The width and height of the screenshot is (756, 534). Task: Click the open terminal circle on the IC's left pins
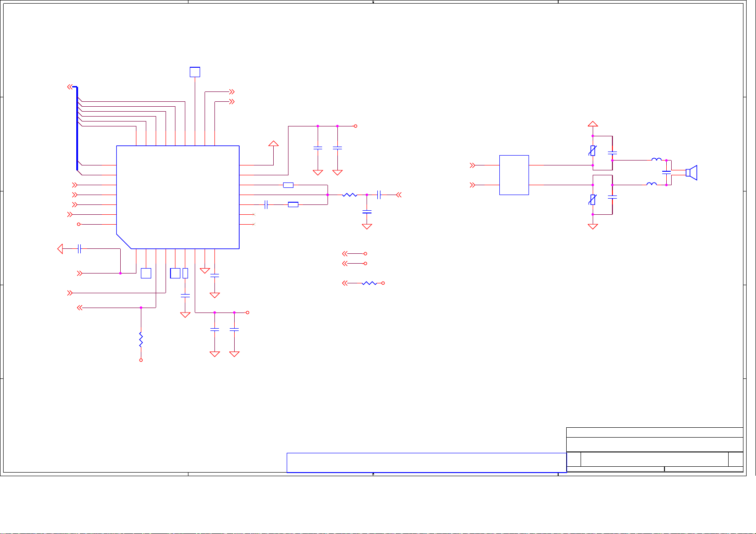coord(79,224)
